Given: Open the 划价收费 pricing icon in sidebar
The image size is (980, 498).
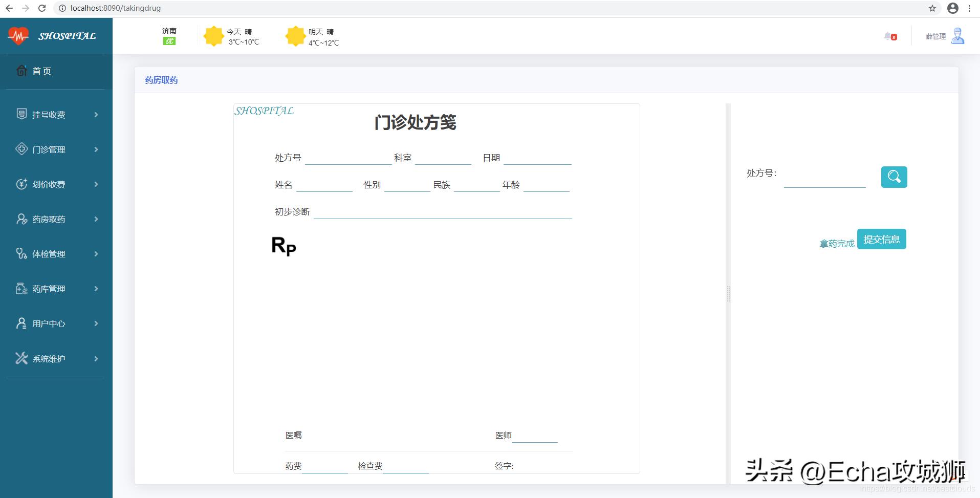Looking at the screenshot, I should pos(21,184).
